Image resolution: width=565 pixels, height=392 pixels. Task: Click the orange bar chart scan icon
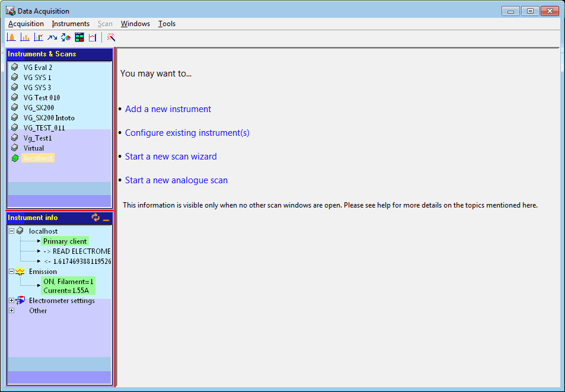coord(24,37)
